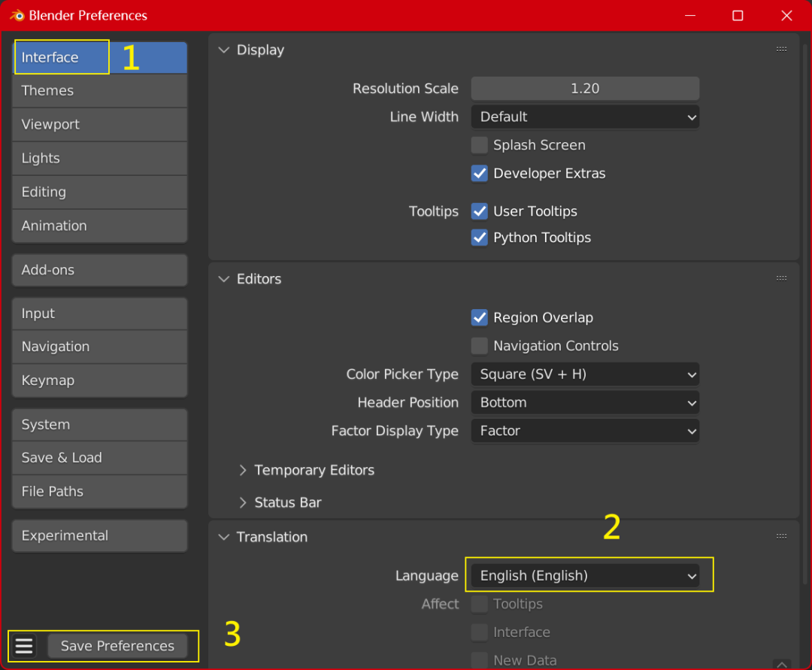This screenshot has width=812, height=670.
Task: Open the Header Position dropdown
Action: click(x=585, y=402)
